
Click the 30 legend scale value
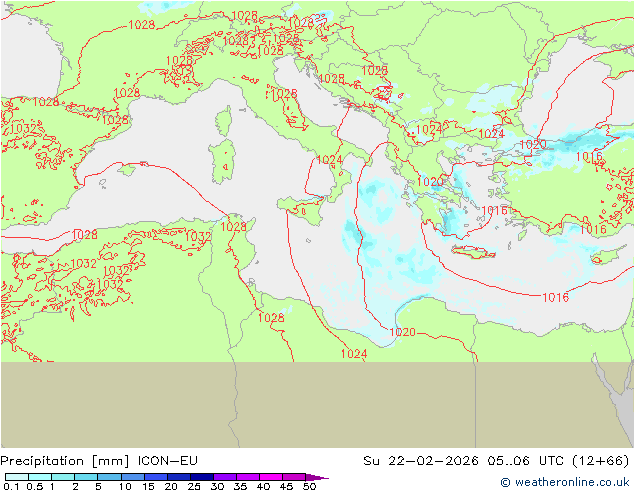(217, 486)
